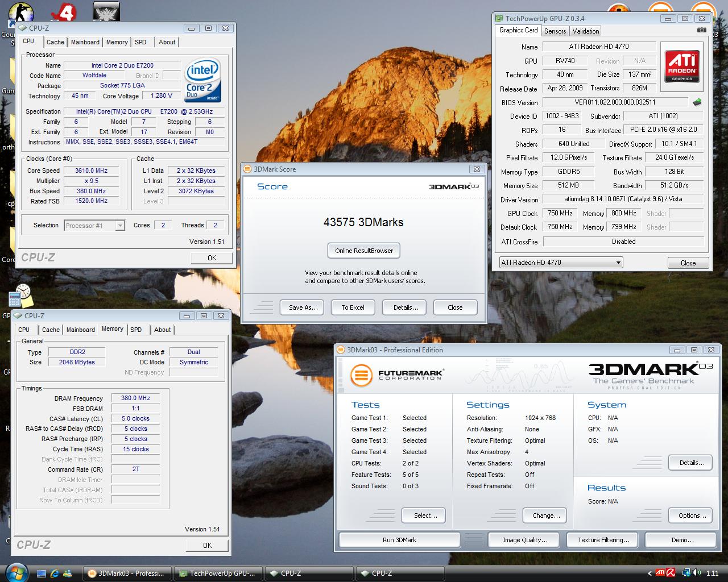The height and width of the screenshot is (582, 728).
Task: Click the Futuremark Corporation logo
Action: [396, 375]
